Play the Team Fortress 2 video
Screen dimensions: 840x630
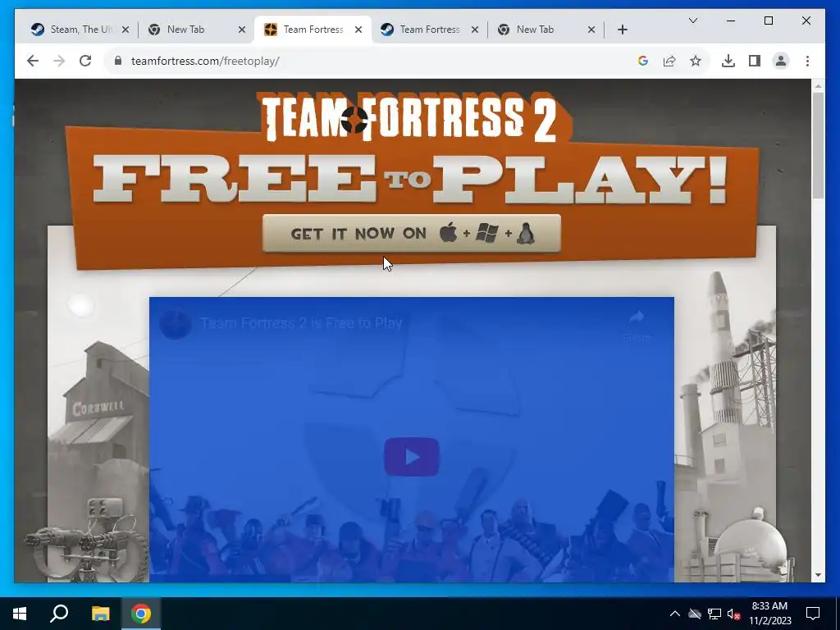pos(412,457)
